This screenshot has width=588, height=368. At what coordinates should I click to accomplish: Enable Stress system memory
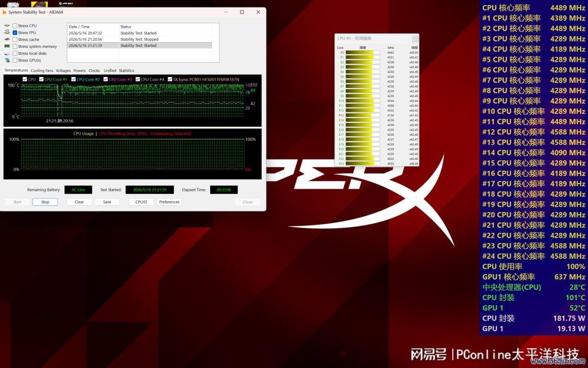[x=15, y=46]
